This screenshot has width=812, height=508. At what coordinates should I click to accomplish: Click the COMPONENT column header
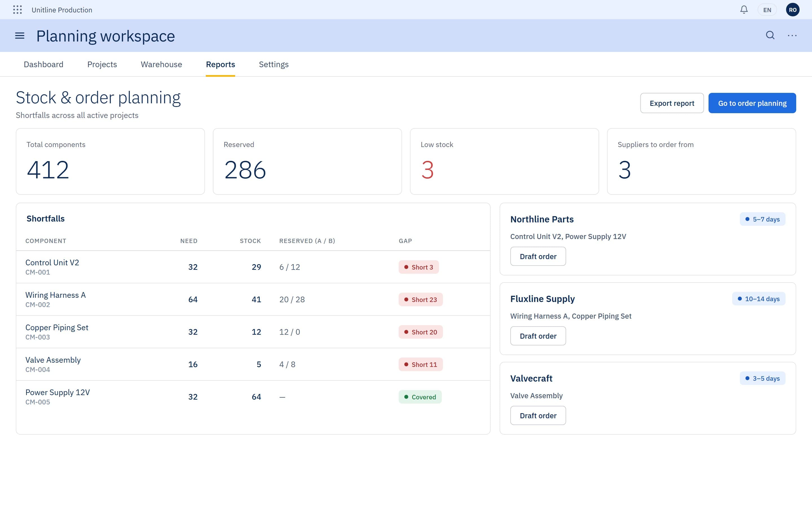pos(46,241)
